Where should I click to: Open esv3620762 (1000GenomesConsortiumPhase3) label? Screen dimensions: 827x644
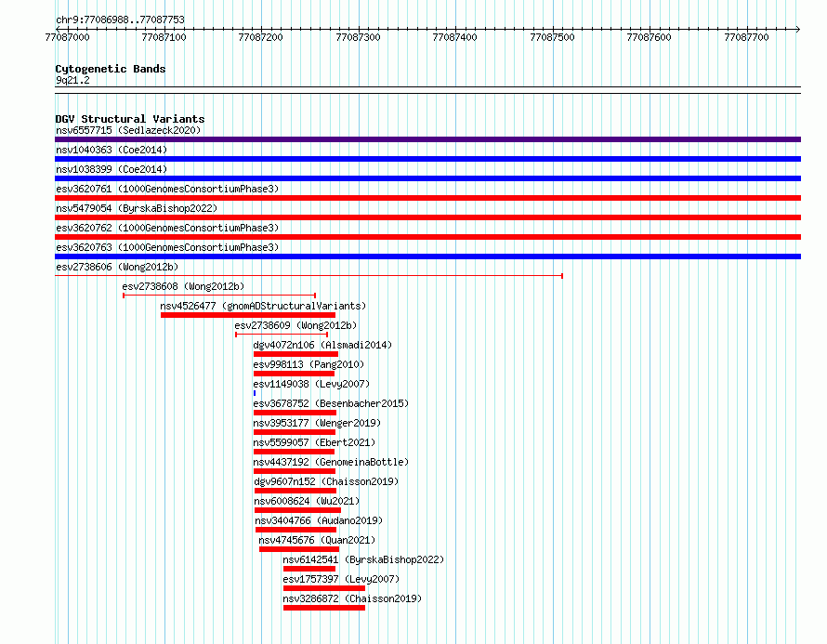pyautogui.click(x=167, y=228)
